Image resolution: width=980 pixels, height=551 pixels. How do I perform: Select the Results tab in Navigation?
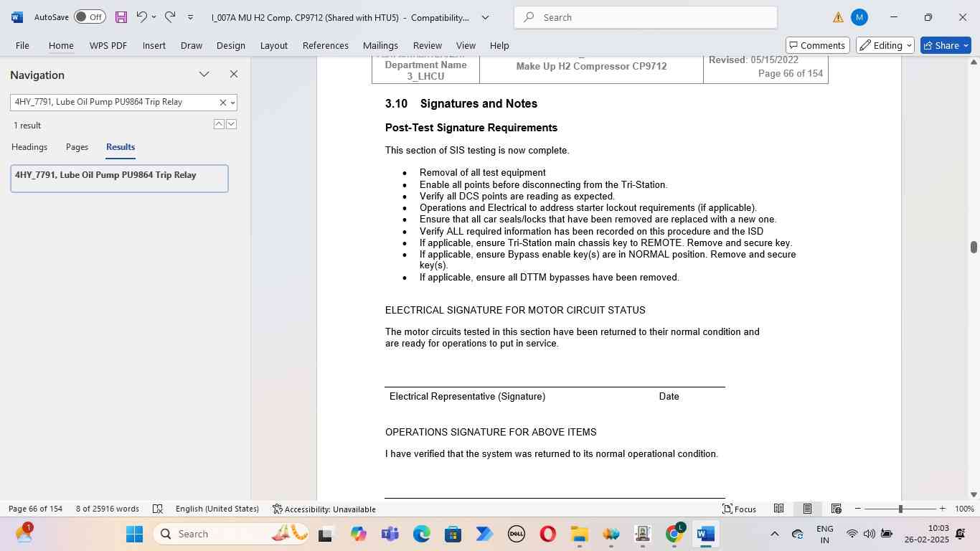tap(121, 147)
